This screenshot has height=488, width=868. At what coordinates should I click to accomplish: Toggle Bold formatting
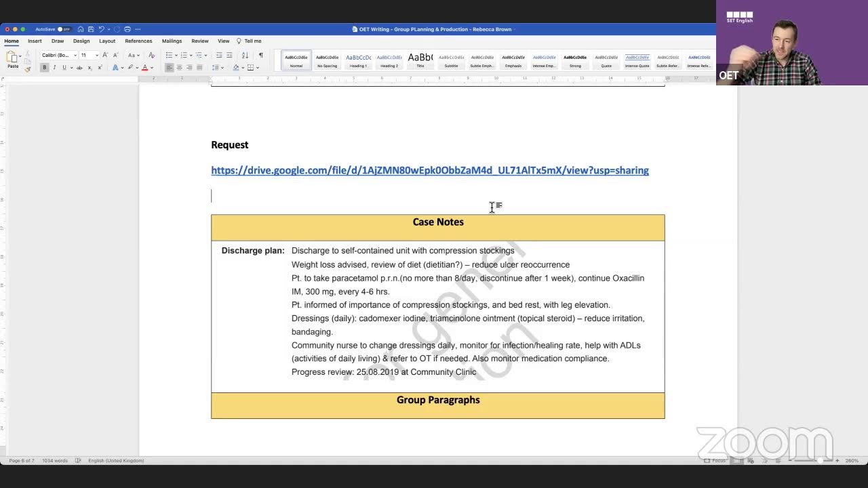coord(45,68)
